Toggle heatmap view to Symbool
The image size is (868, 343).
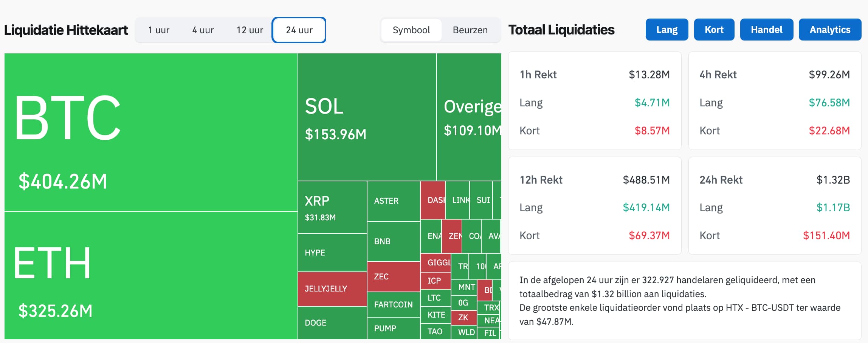click(x=411, y=30)
